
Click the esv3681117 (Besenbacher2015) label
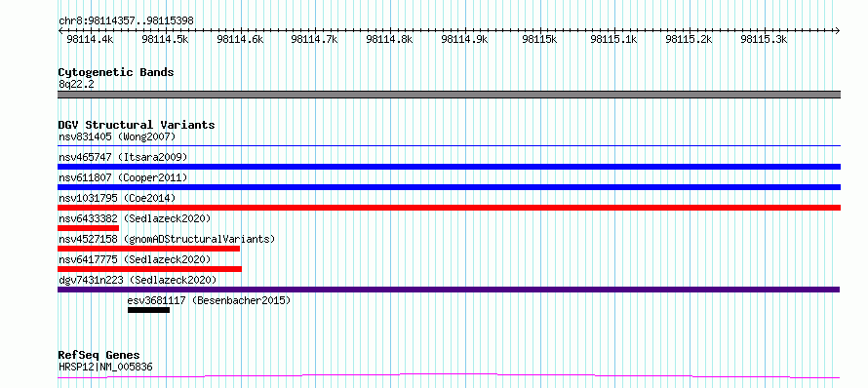click(x=209, y=300)
